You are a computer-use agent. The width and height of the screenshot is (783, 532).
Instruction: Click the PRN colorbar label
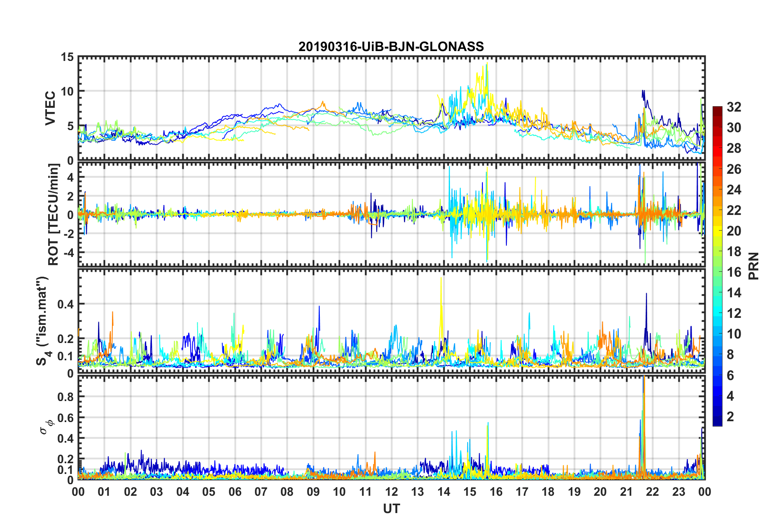coord(754,266)
